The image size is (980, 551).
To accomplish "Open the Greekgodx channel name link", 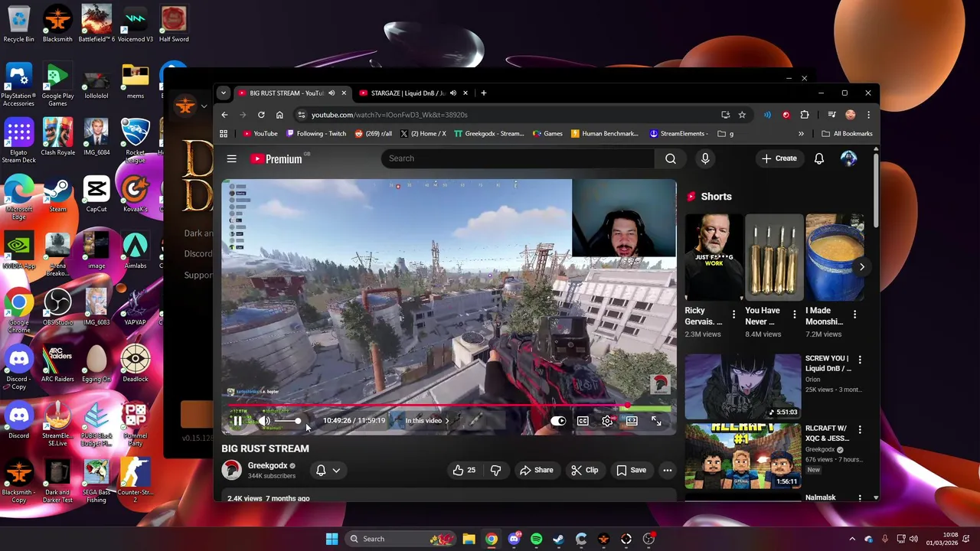I will (x=267, y=465).
